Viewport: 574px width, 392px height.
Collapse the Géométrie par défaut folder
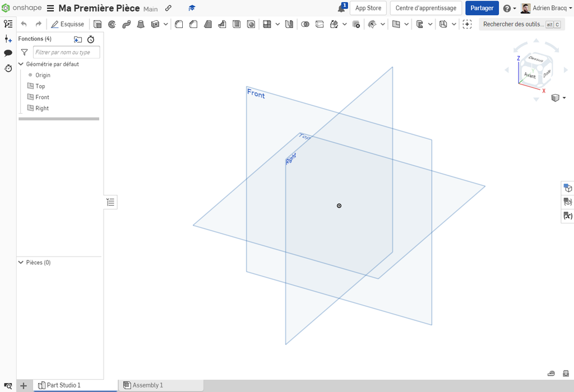pos(21,64)
